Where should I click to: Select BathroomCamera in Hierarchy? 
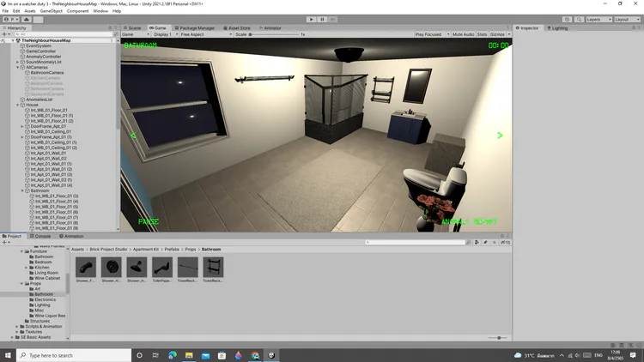[x=47, y=73]
